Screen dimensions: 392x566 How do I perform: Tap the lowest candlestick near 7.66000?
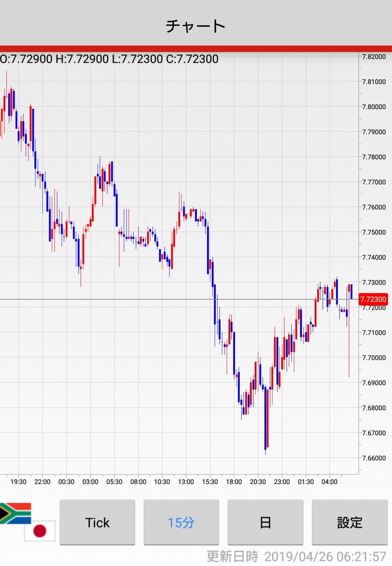point(266,418)
